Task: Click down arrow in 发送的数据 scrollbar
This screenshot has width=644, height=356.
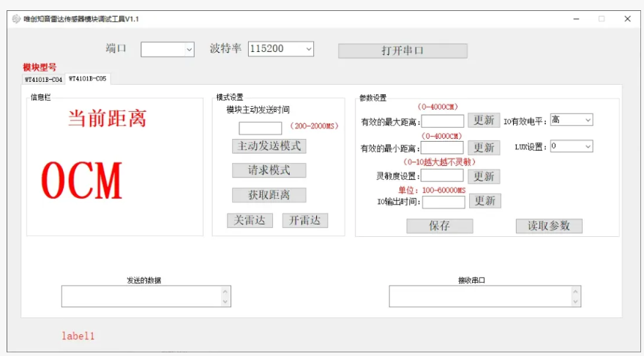Action: click(225, 301)
